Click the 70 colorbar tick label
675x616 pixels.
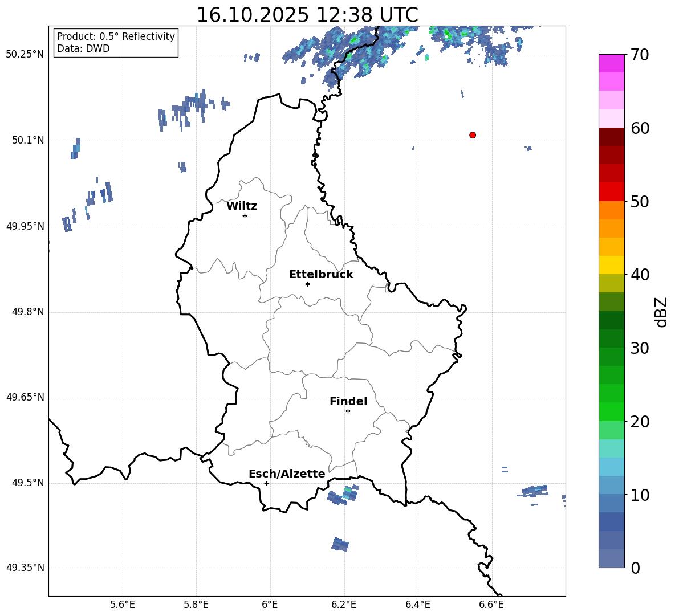(640, 55)
